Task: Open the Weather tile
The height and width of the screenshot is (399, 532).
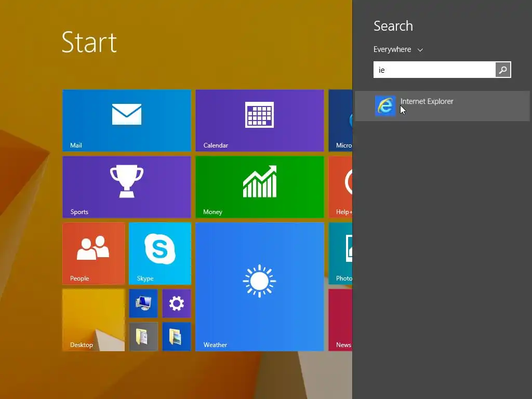Action: pos(260,287)
